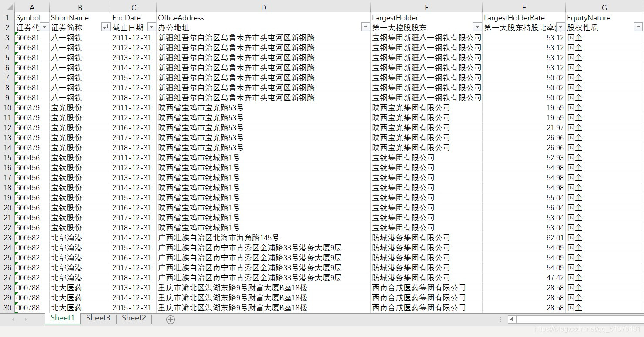Select 600456 cell in row 22
Image resolution: width=644 pixels, height=337 pixels.
pos(32,227)
